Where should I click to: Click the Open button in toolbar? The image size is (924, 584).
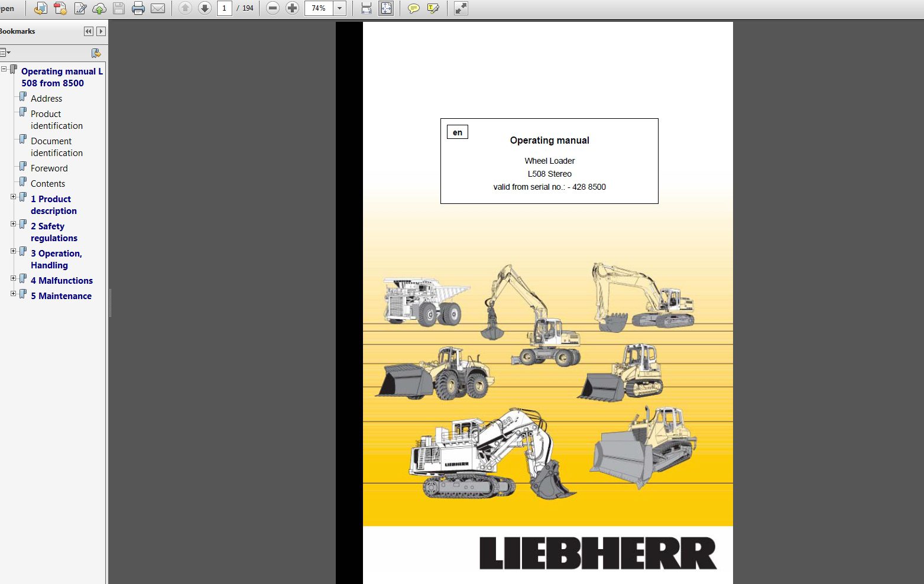[x=7, y=8]
